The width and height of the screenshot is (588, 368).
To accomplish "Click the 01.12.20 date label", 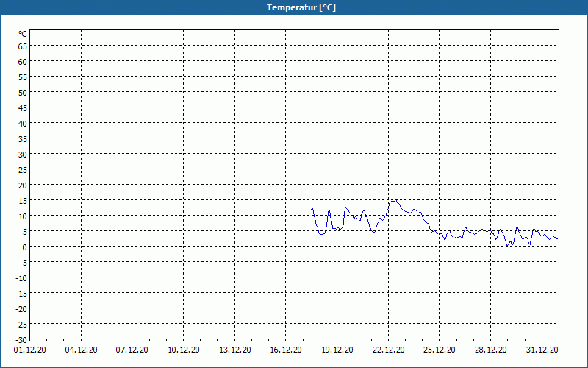I will point(30,350).
